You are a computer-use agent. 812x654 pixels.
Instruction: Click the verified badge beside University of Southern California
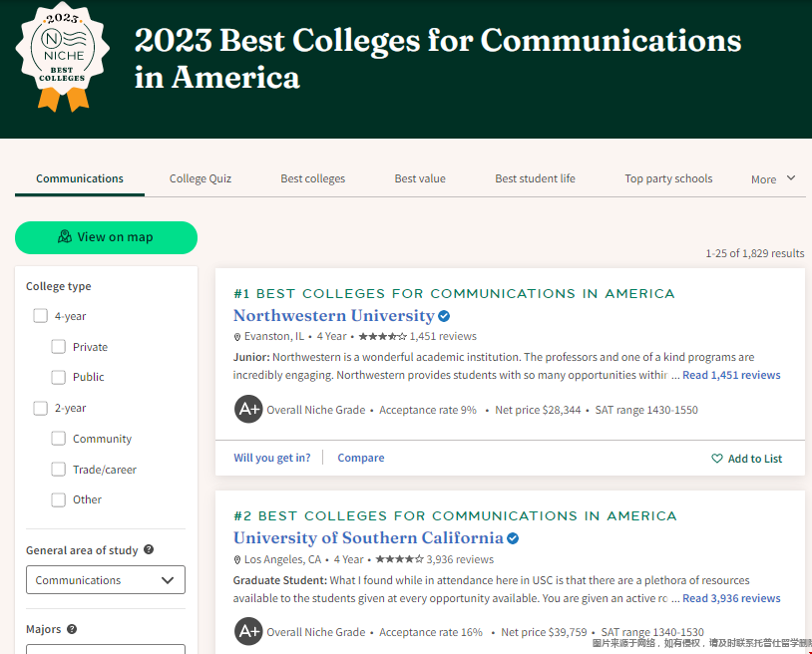pos(513,538)
